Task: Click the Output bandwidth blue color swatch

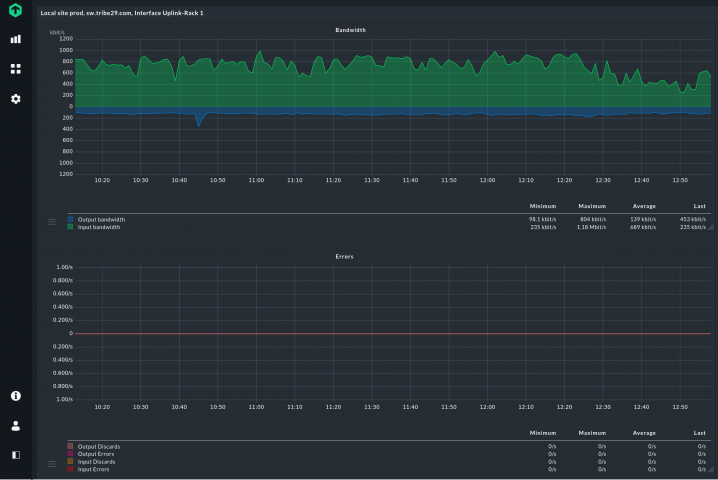Action: (70, 219)
